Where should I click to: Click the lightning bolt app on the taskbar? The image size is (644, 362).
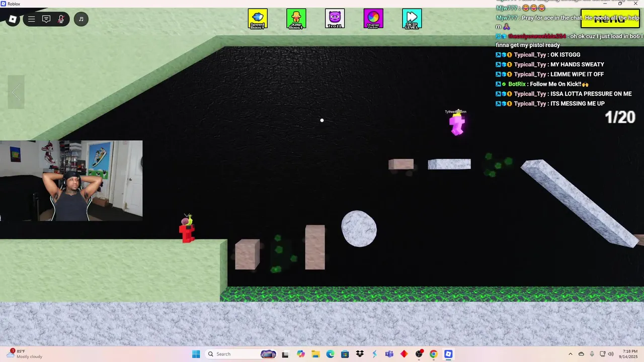pyautogui.click(x=374, y=354)
